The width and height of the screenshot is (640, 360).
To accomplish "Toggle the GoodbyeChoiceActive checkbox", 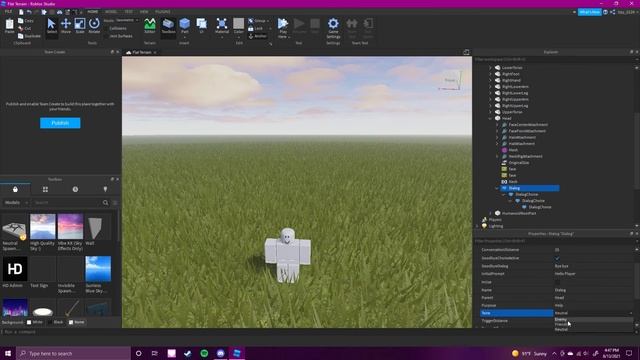I will (557, 258).
